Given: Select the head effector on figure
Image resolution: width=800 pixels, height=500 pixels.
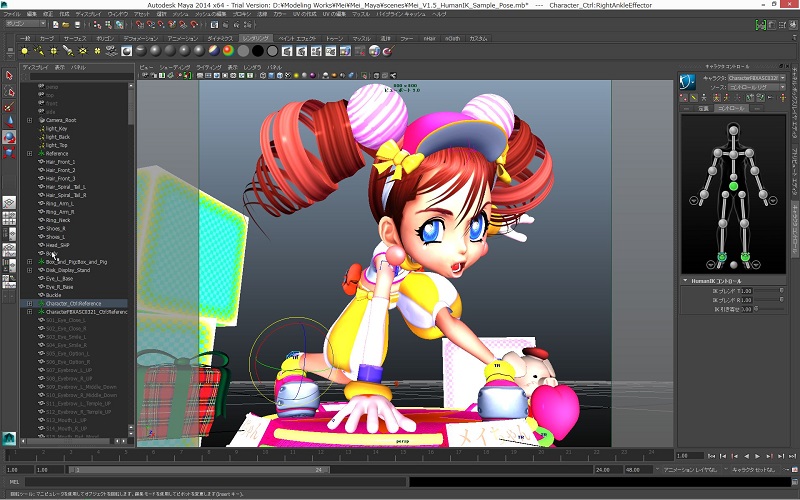Looking at the screenshot, I should pos(734,131).
